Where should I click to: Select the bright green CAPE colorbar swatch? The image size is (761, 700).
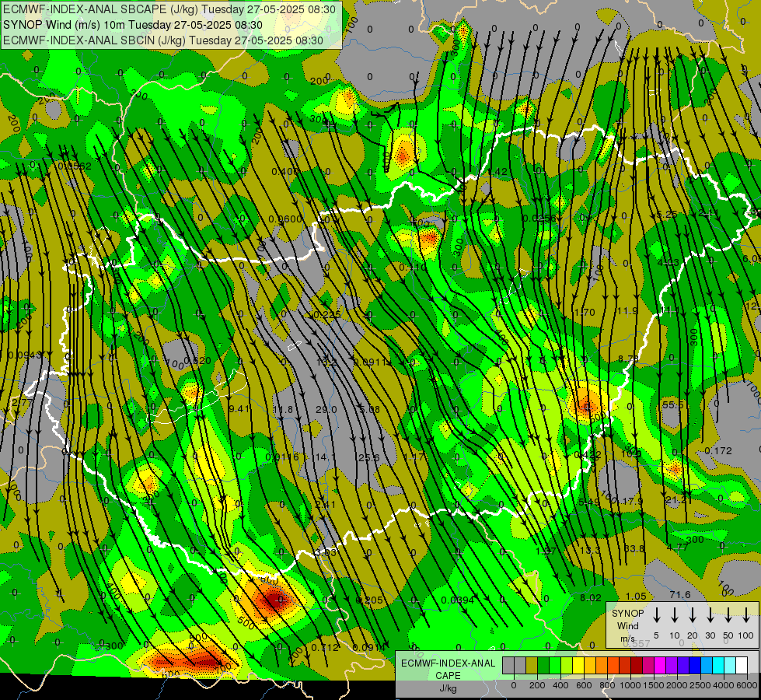pyautogui.click(x=555, y=666)
